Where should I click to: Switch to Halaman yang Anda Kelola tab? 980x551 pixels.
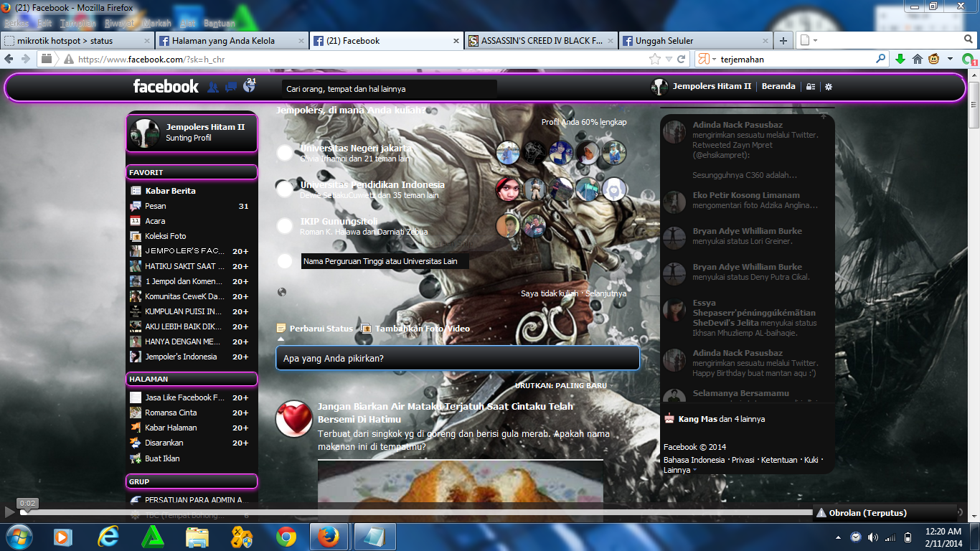(232, 41)
